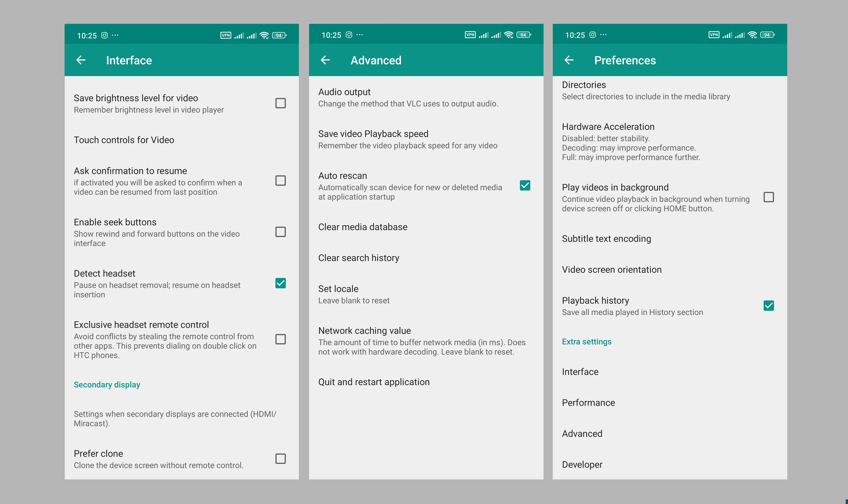Tap back arrow on Advanced screen
The image size is (848, 504).
click(x=325, y=60)
